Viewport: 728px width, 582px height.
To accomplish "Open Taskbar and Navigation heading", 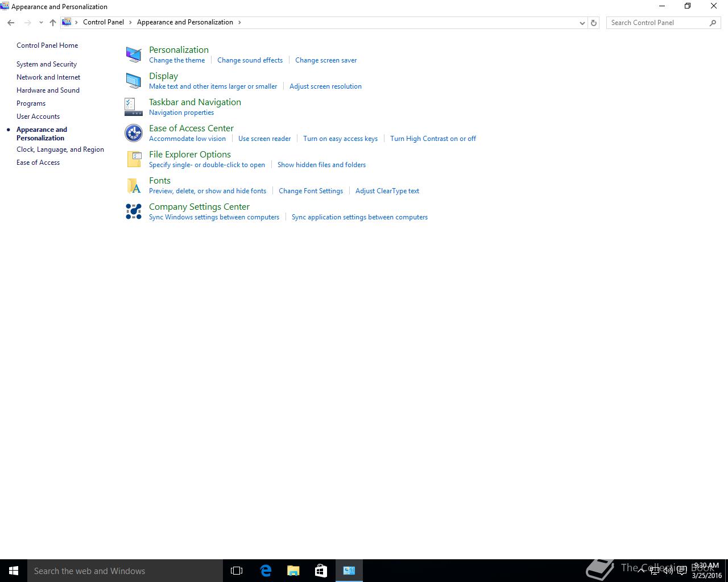I will point(195,102).
